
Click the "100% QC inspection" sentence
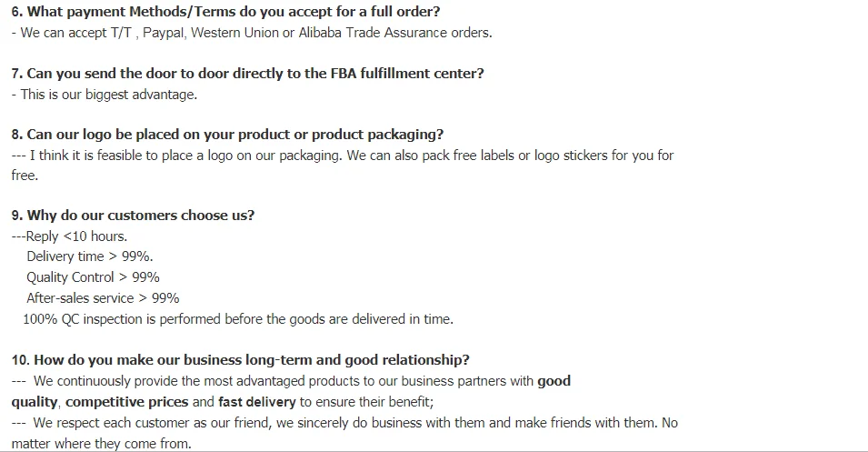(238, 318)
